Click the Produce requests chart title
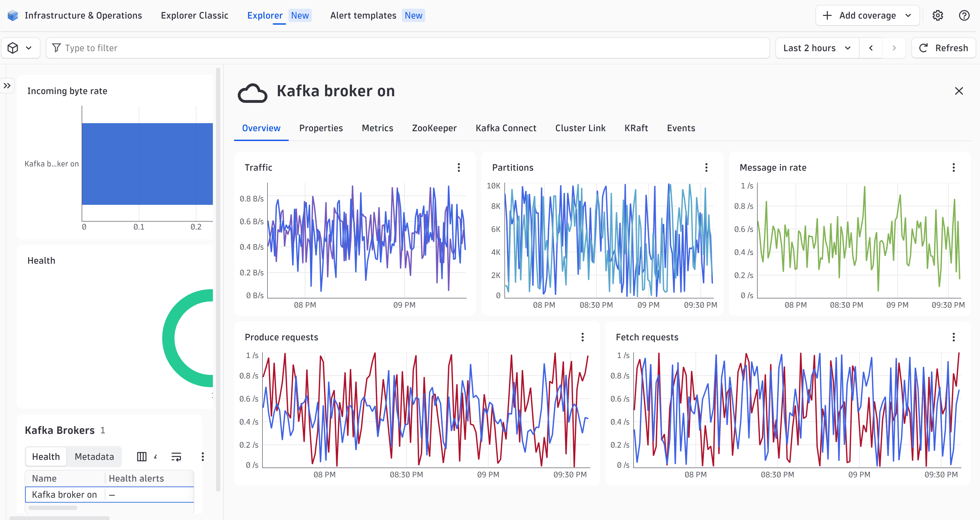The width and height of the screenshot is (980, 520). click(281, 337)
